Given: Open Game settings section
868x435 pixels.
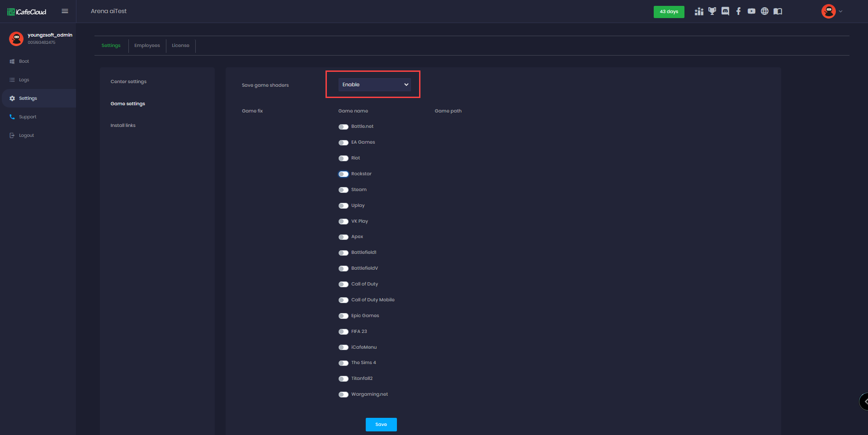Looking at the screenshot, I should [x=127, y=104].
